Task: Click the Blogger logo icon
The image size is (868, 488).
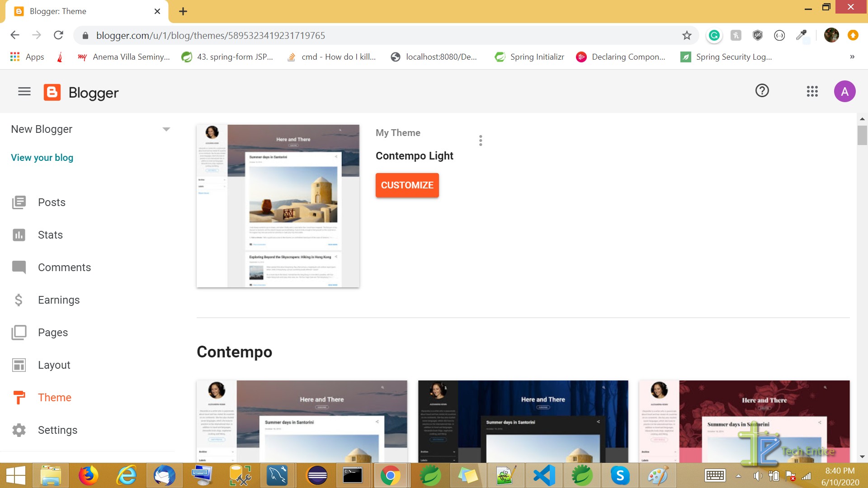Action: (x=52, y=92)
